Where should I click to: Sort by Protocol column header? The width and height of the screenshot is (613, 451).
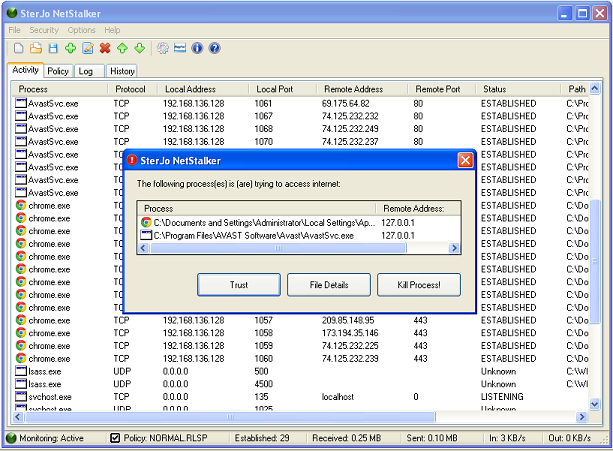pos(133,89)
